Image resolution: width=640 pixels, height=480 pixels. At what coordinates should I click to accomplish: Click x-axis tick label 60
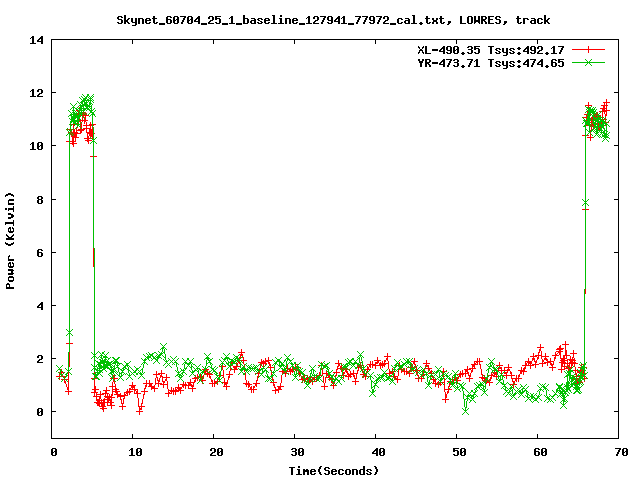pyautogui.click(x=540, y=452)
